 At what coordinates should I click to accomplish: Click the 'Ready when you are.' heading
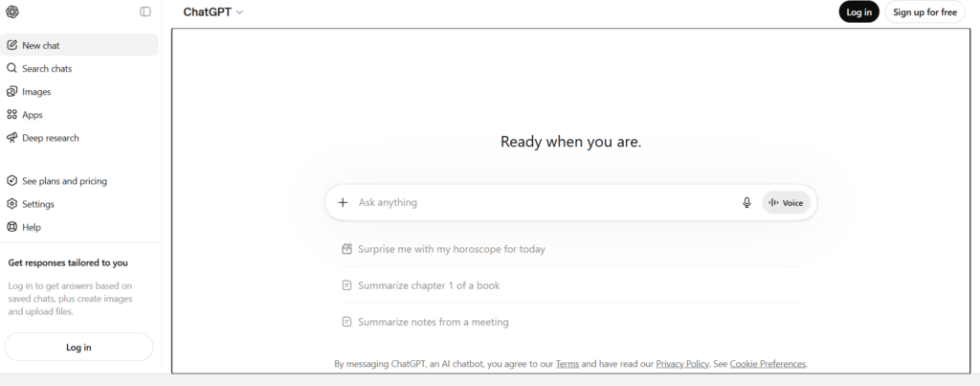pos(570,142)
